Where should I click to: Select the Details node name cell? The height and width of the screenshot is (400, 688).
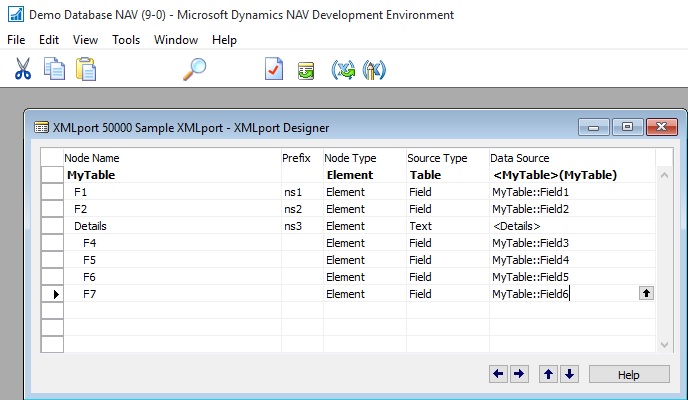[x=172, y=226]
